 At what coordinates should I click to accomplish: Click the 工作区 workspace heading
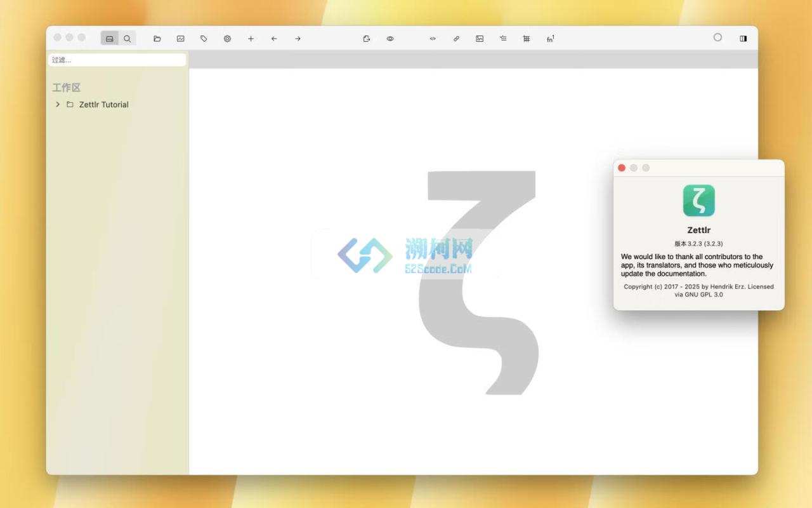(x=67, y=88)
